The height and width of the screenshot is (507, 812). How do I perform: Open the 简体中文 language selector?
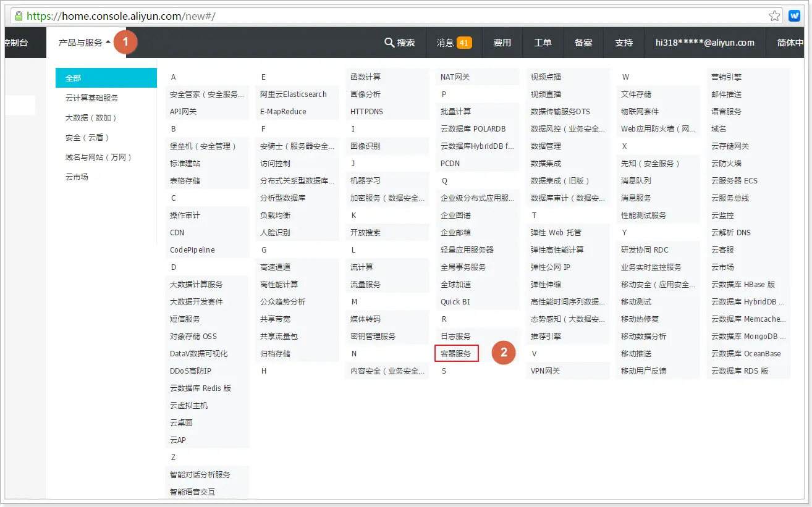coord(790,43)
